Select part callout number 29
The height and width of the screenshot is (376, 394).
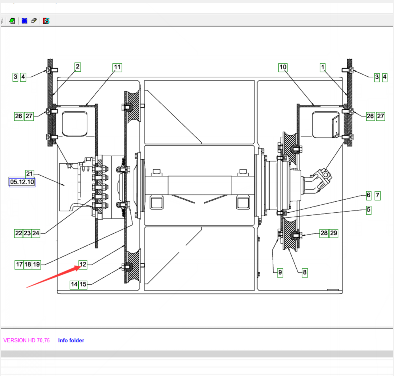(333, 233)
